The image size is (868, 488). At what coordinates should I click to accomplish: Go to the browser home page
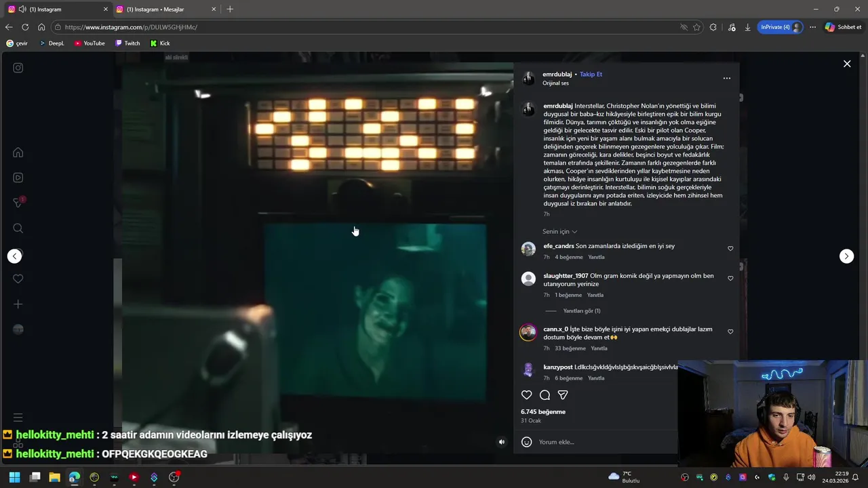pyautogui.click(x=41, y=27)
